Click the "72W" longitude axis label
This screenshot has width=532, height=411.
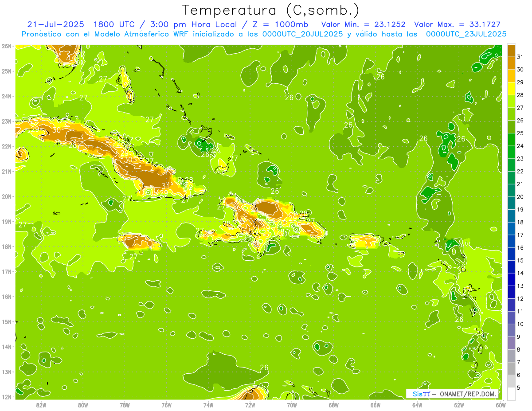click(x=250, y=405)
